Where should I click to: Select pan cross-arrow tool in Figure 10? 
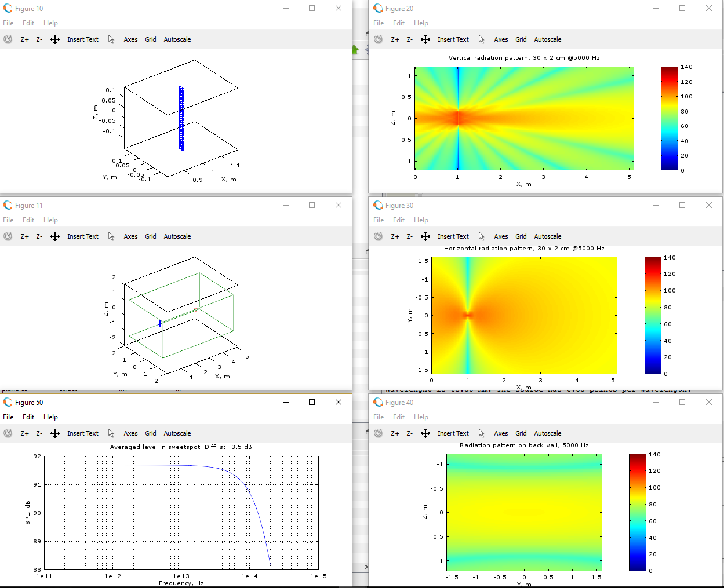(x=55, y=39)
